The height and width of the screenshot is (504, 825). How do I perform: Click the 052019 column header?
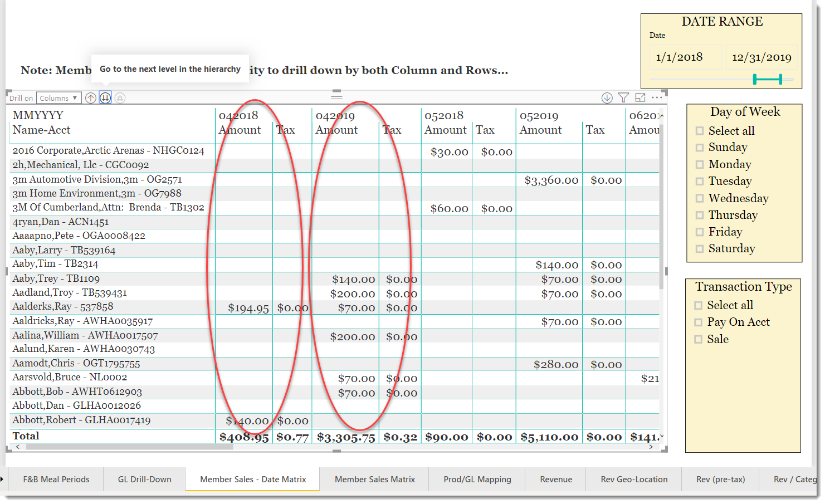(x=539, y=116)
